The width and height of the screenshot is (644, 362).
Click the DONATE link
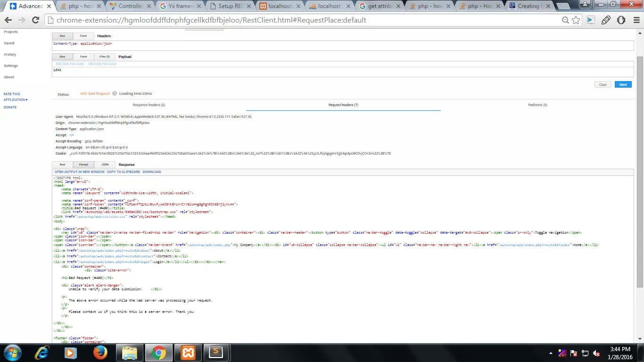[10, 107]
